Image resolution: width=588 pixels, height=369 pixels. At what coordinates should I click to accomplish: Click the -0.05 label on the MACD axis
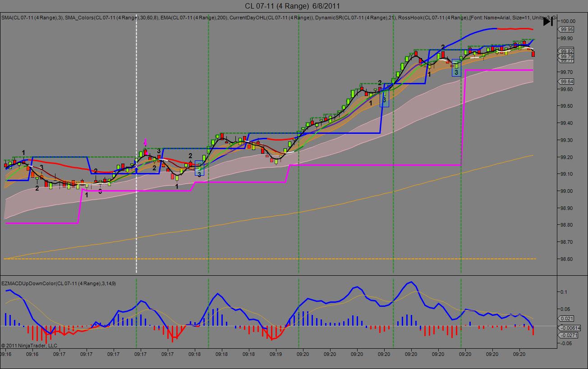[567, 343]
